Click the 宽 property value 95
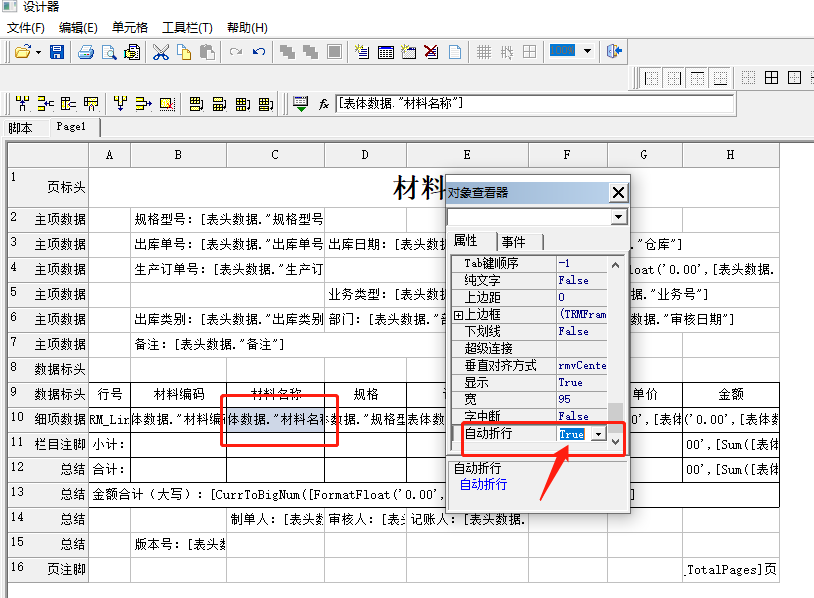This screenshot has width=814, height=598. coord(581,399)
